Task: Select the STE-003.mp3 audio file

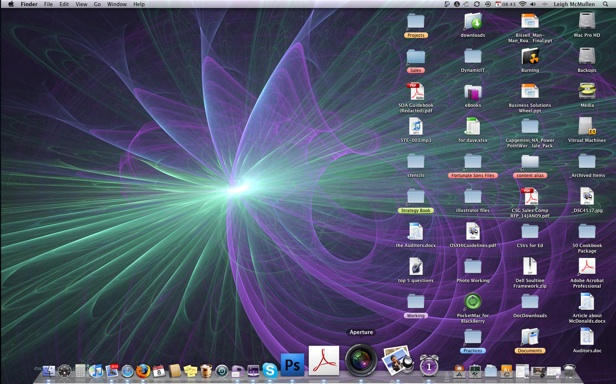Action: pyautogui.click(x=416, y=126)
